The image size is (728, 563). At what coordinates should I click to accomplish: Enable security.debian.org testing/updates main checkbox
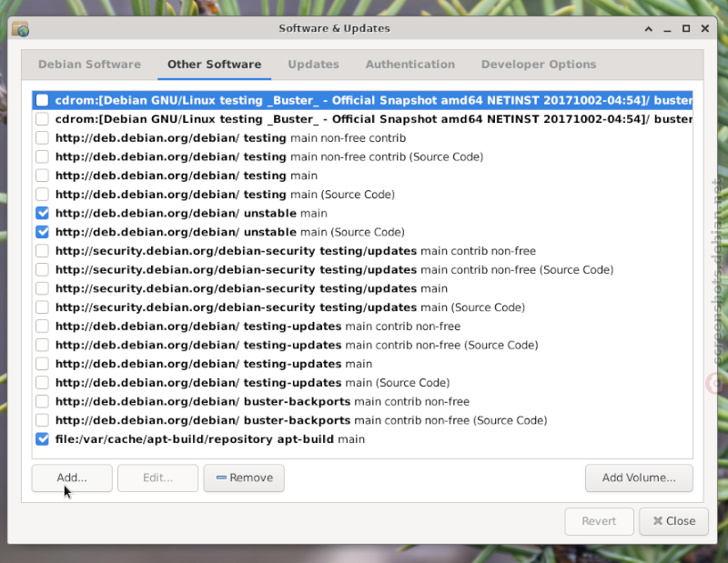pos(42,288)
